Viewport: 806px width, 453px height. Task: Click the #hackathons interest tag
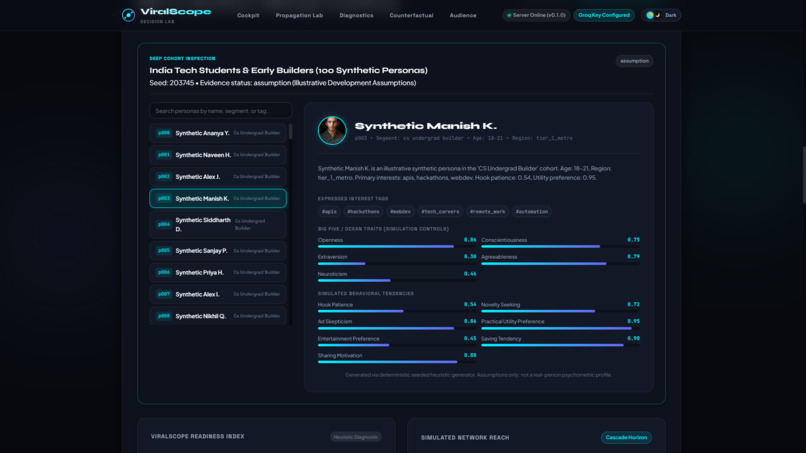pos(363,211)
